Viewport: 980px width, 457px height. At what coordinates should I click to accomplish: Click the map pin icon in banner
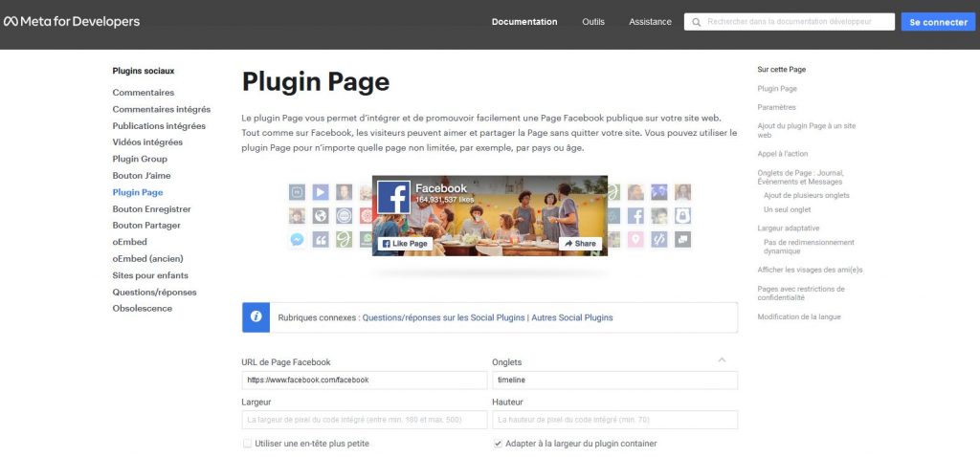[x=636, y=240]
